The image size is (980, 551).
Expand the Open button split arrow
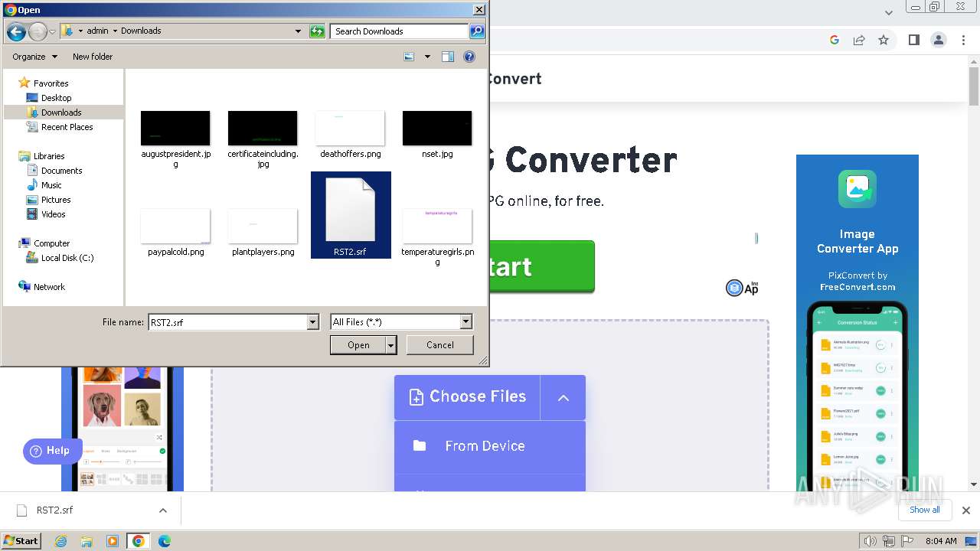tap(391, 345)
